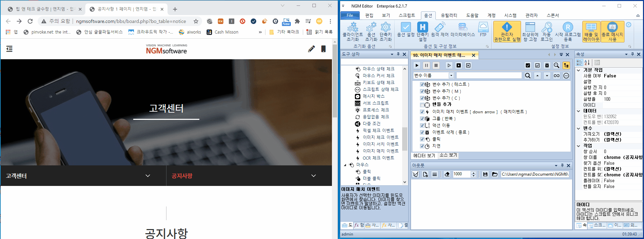Image resolution: width=644 pixels, height=239 pixels.
Task: Click the alphabetical sort icon in 속성 panel
Action: [587, 63]
